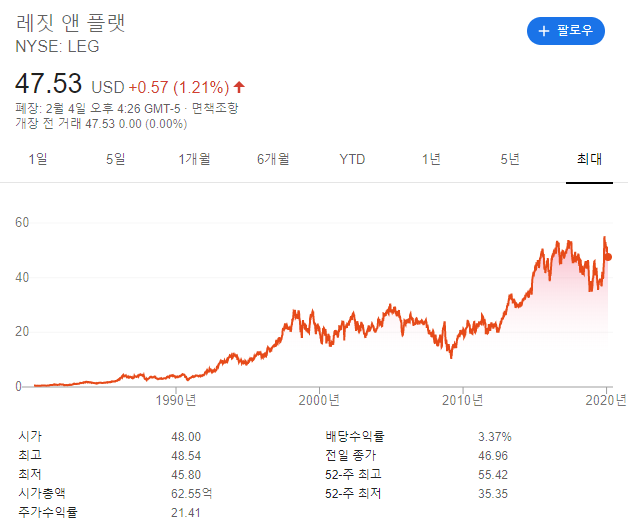Viewport: 628px width, 530px height.
Task: Click the 52-주 최고 value 55.42
Action: [493, 475]
